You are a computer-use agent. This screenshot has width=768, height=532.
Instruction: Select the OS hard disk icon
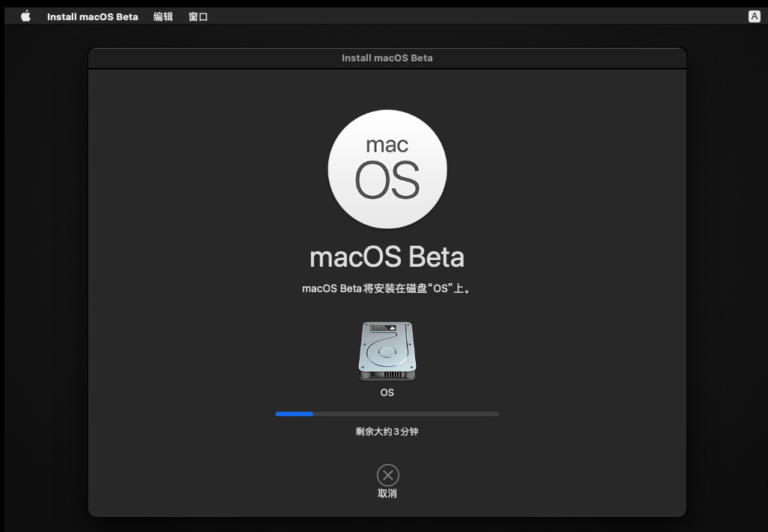(x=387, y=351)
